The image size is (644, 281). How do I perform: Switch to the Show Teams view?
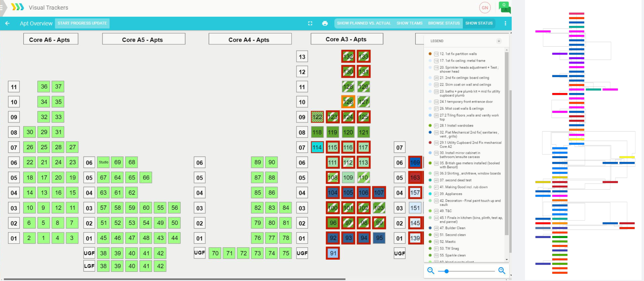[x=409, y=23]
